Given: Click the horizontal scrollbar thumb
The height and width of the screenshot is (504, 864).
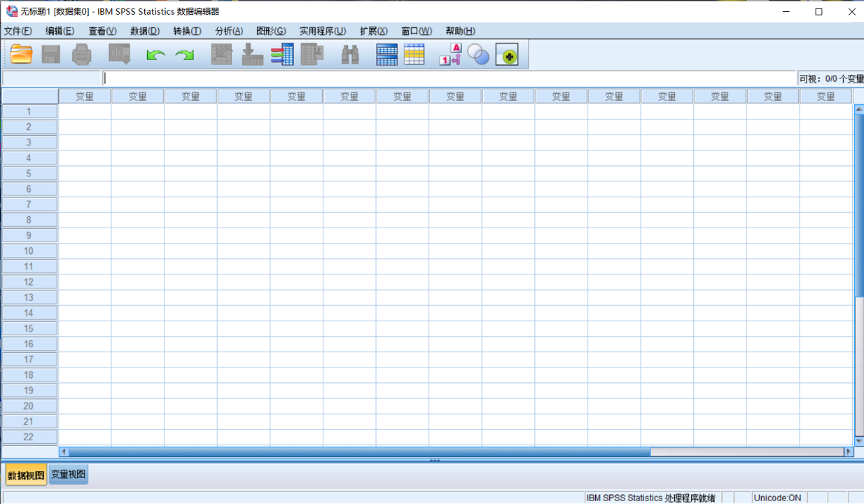Looking at the screenshot, I should [x=360, y=452].
